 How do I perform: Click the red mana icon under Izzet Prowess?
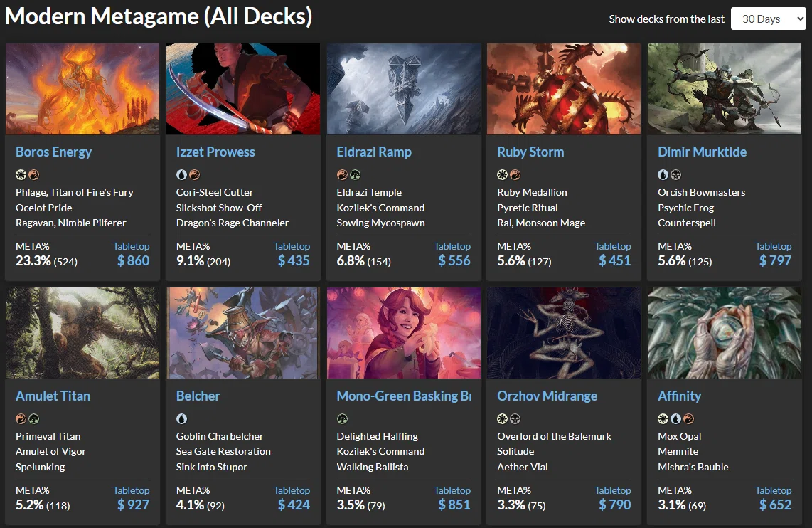(194, 174)
